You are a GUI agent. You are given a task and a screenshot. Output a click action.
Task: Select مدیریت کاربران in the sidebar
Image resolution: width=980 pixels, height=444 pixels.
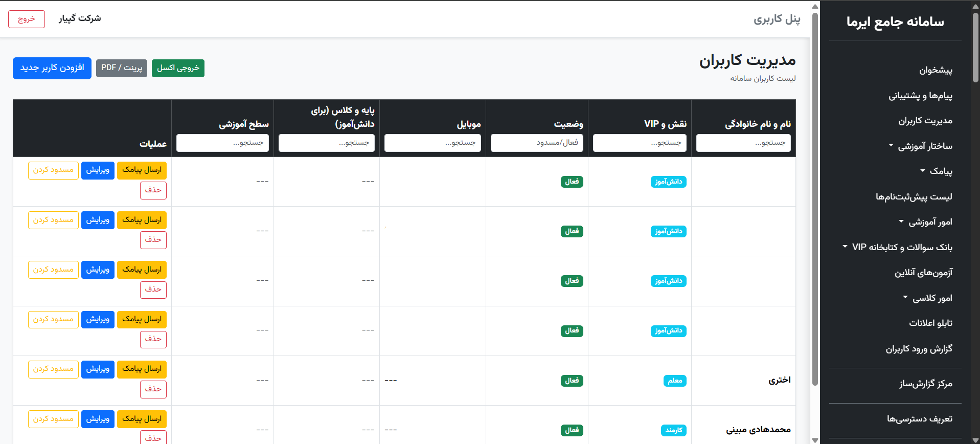click(x=925, y=121)
